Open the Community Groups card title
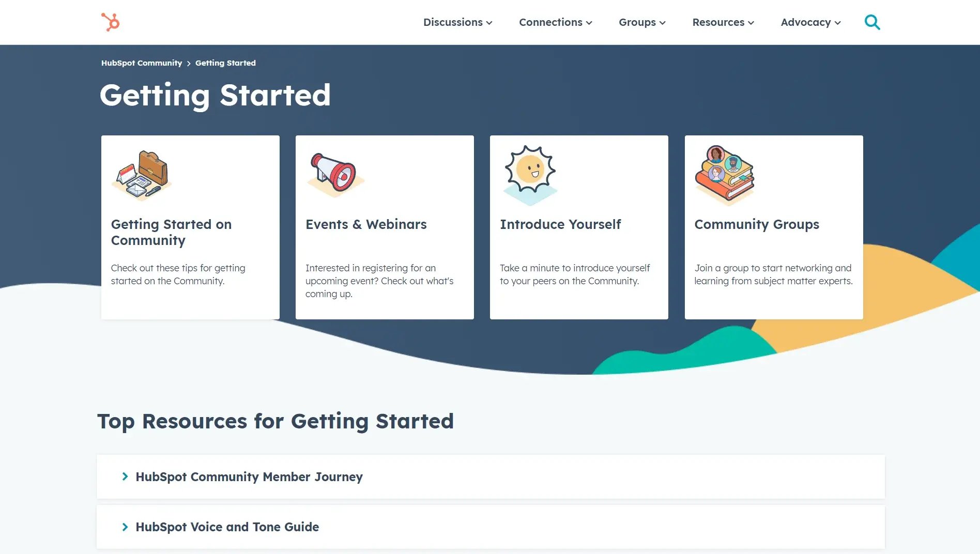The height and width of the screenshot is (554, 980). pos(757,224)
